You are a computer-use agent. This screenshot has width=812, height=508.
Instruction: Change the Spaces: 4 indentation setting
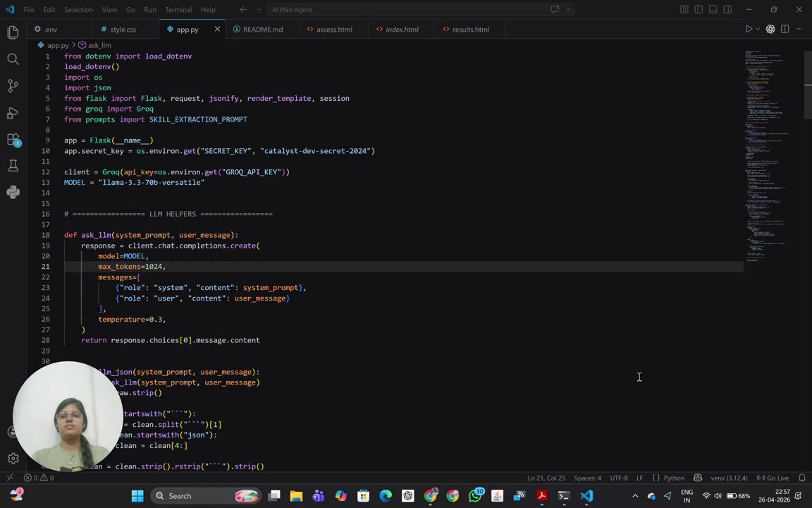[x=587, y=478]
